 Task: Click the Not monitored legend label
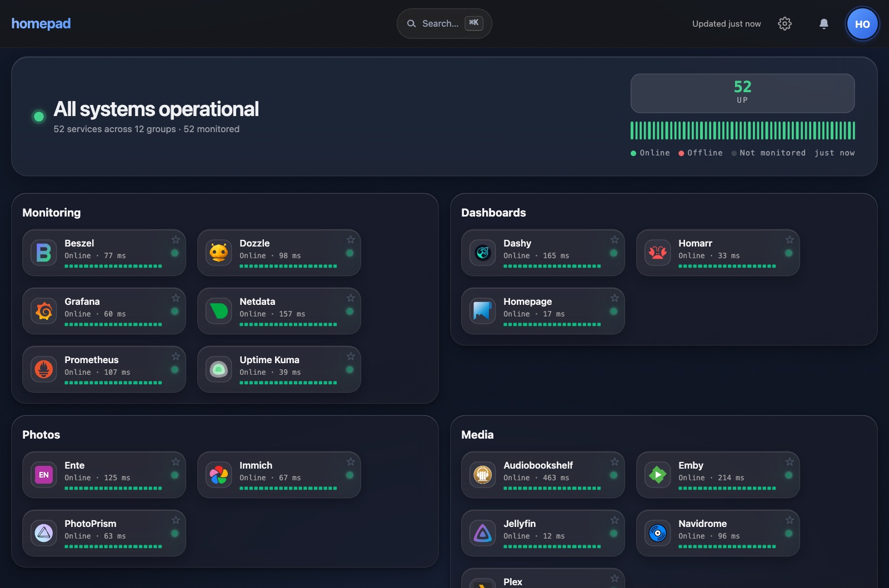[772, 153]
